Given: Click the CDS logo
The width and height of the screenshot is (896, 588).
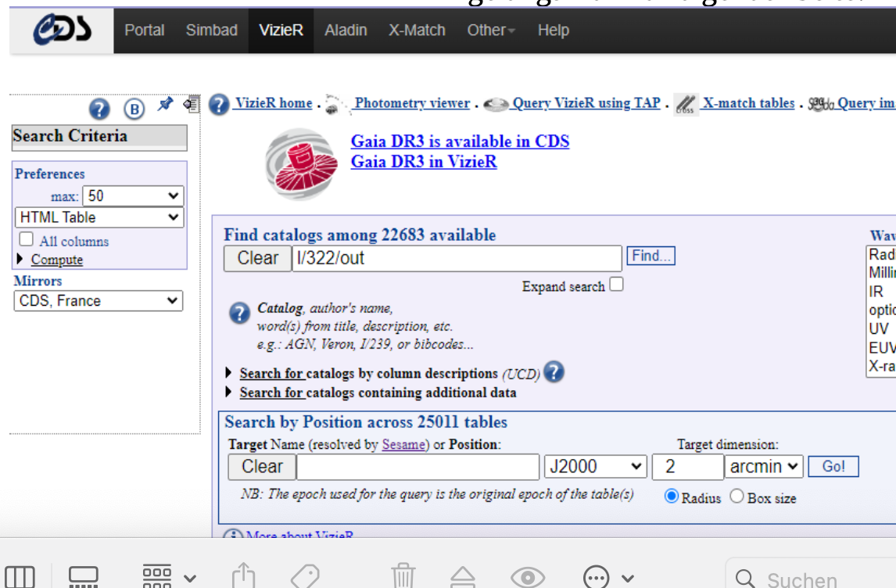Looking at the screenshot, I should pos(62,29).
